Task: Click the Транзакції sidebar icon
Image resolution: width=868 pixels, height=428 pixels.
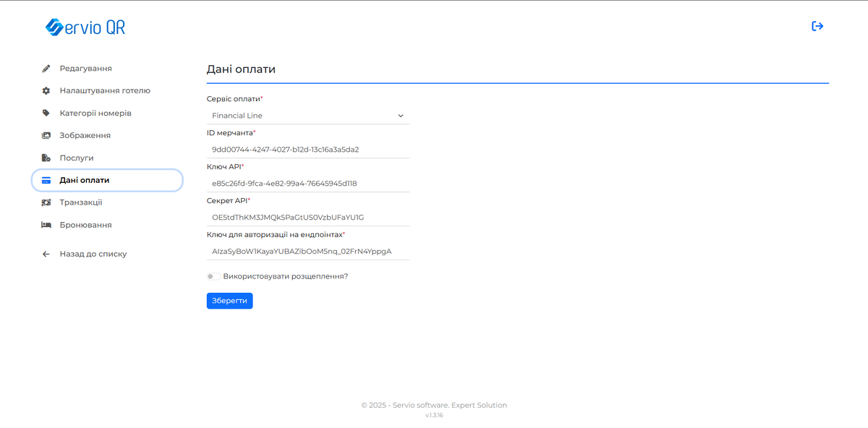Action: tap(46, 202)
